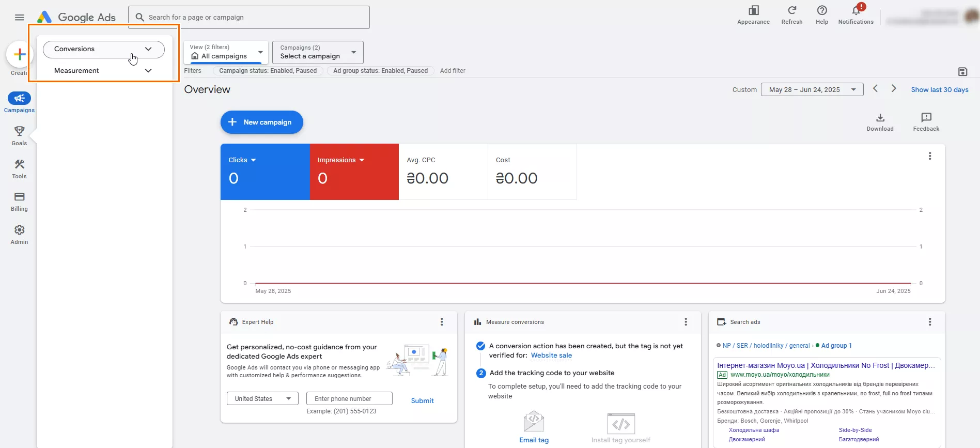Open the Website sale link

(551, 356)
